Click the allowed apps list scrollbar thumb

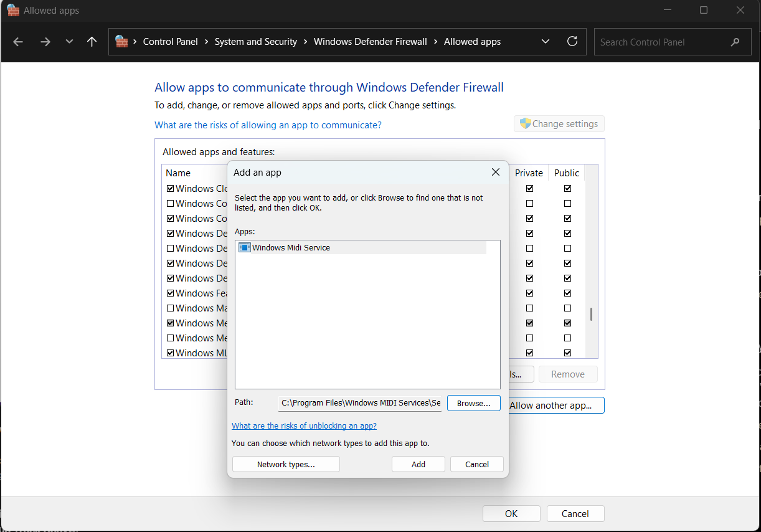pyautogui.click(x=591, y=314)
